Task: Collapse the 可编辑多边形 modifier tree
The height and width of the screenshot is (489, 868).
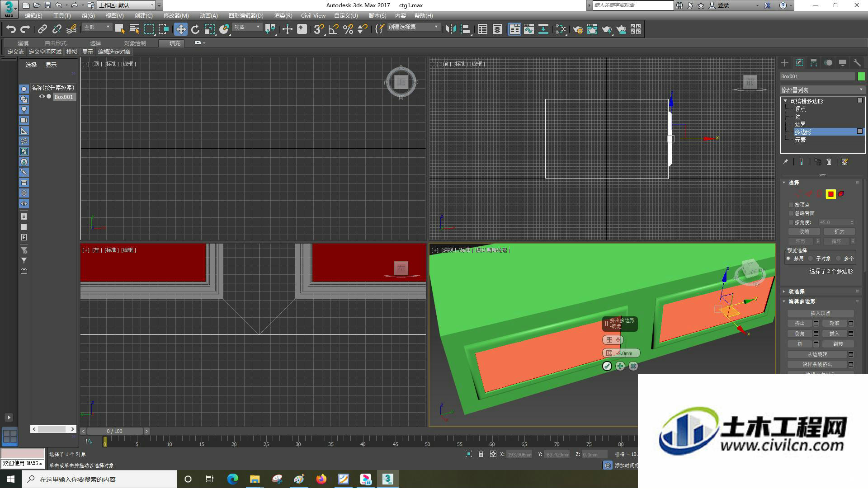Action: coord(785,101)
